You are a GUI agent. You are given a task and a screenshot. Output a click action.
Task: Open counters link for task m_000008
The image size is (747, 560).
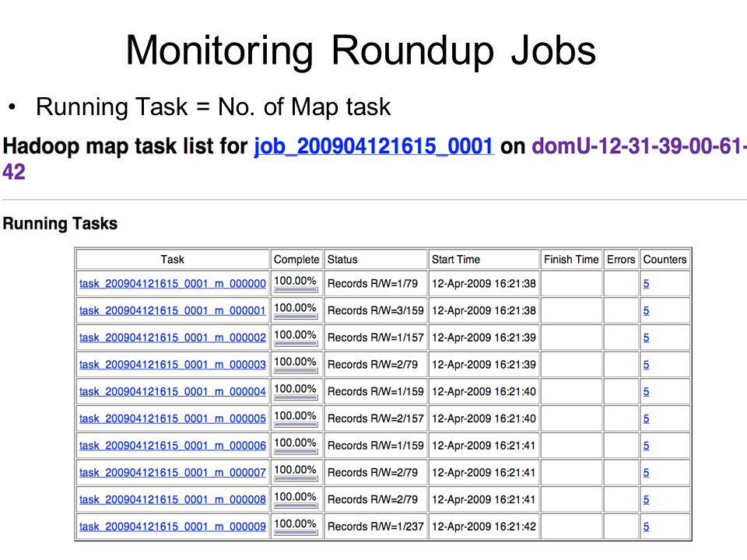point(646,500)
